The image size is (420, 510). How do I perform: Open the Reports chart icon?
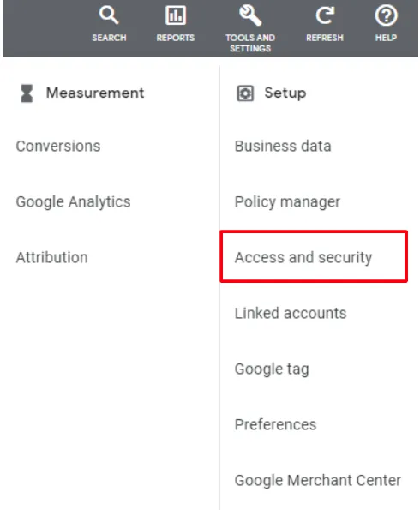(176, 15)
